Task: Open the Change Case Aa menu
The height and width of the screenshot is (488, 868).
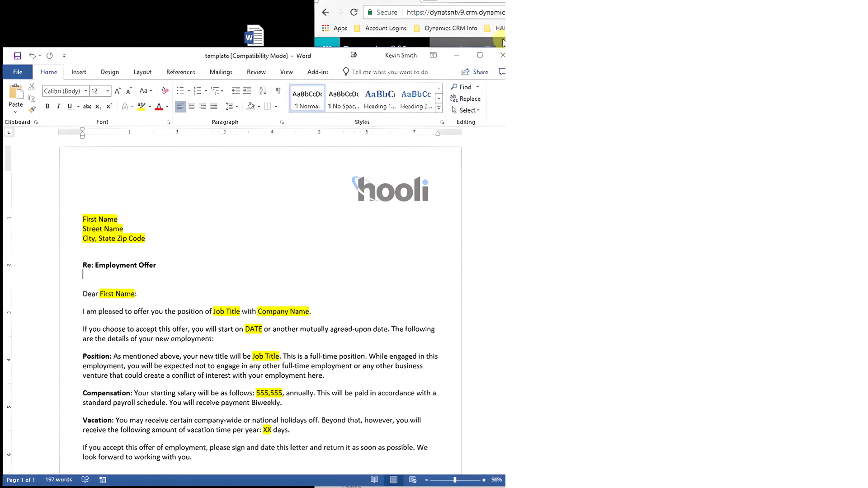Action: [146, 91]
